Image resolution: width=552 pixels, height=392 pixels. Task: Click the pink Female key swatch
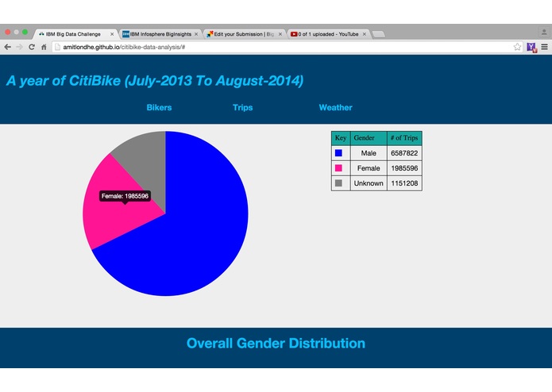point(338,168)
